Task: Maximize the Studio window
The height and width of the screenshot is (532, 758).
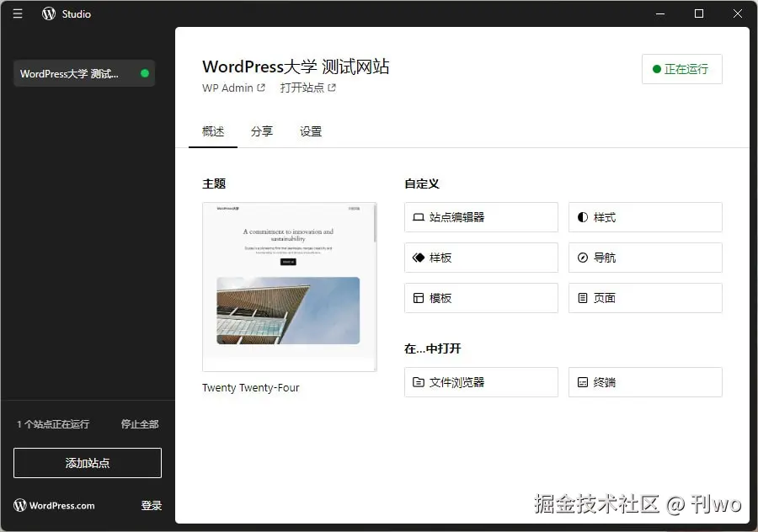Action: click(x=699, y=13)
